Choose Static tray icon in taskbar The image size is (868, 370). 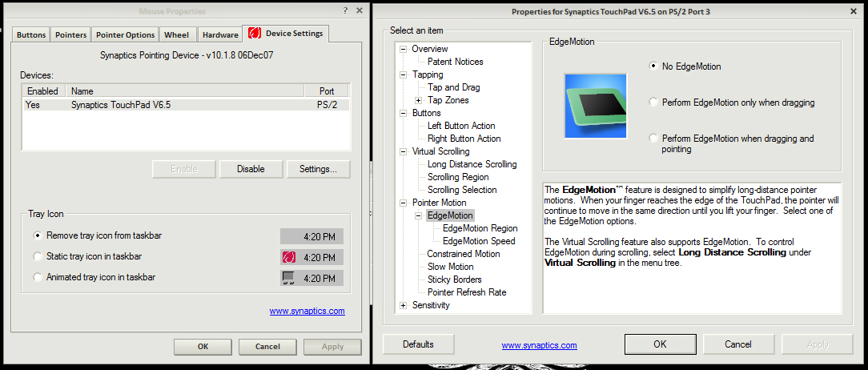click(38, 256)
